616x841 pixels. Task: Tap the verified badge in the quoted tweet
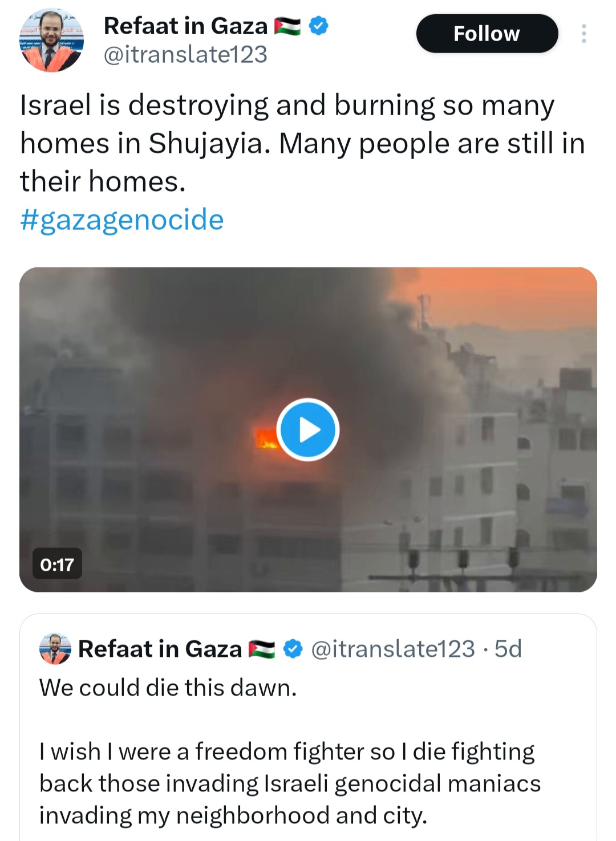coord(293,649)
